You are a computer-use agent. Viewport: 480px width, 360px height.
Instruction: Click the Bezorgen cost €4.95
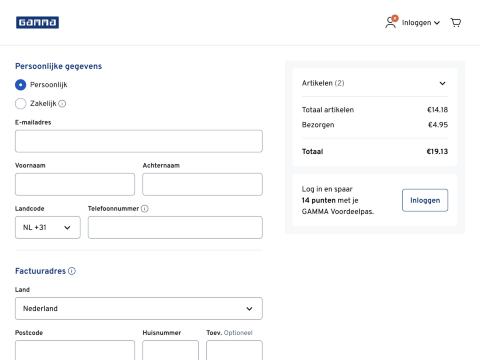click(438, 125)
